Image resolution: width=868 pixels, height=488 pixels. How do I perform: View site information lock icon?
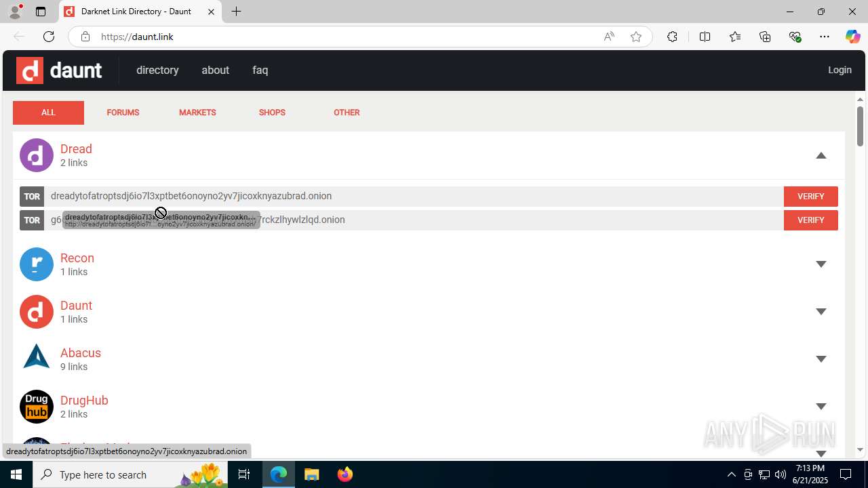85,37
